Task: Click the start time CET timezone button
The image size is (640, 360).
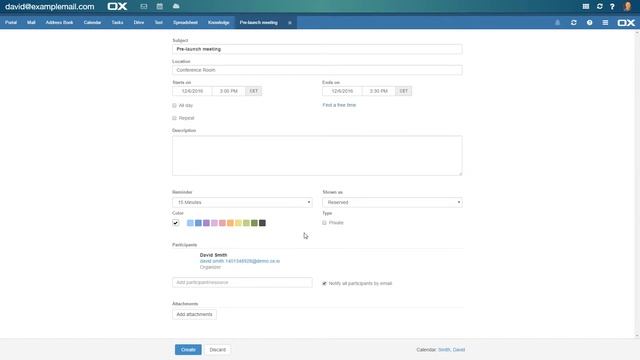Action: click(x=253, y=91)
